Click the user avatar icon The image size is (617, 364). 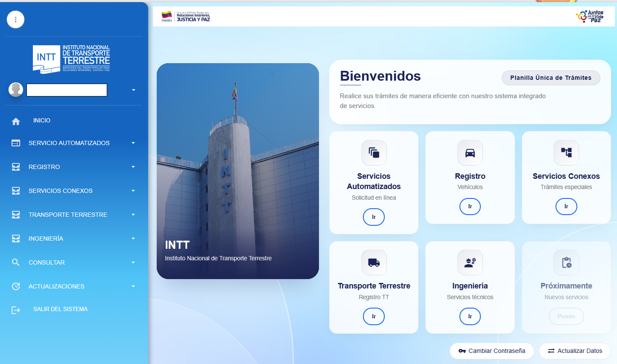coord(16,90)
